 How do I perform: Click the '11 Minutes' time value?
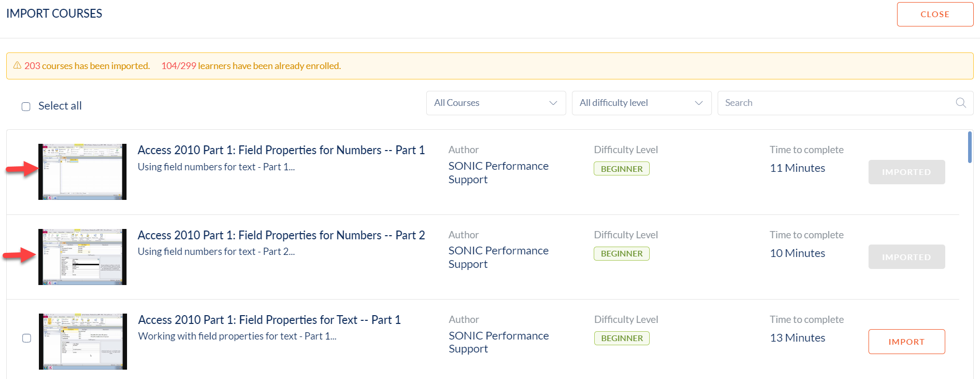pos(797,168)
